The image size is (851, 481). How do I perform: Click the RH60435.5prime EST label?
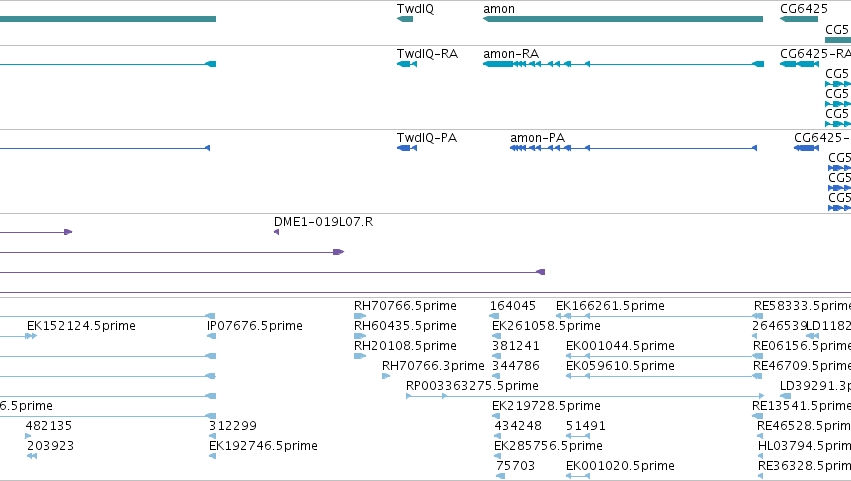(405, 326)
